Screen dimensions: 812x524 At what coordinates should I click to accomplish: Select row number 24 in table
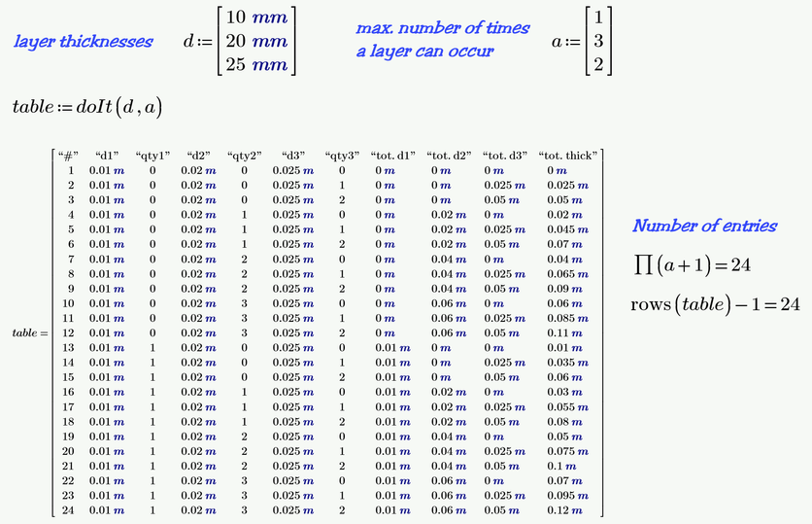[x=68, y=510]
